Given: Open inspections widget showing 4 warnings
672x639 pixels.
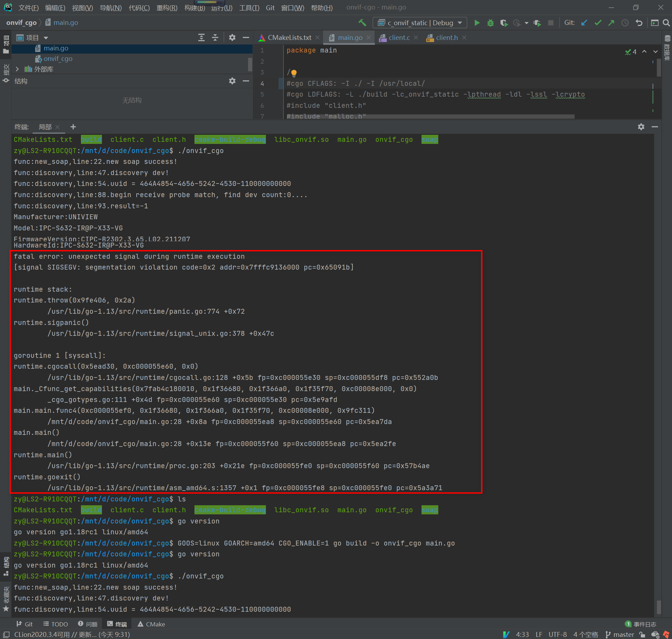Looking at the screenshot, I should [x=631, y=52].
